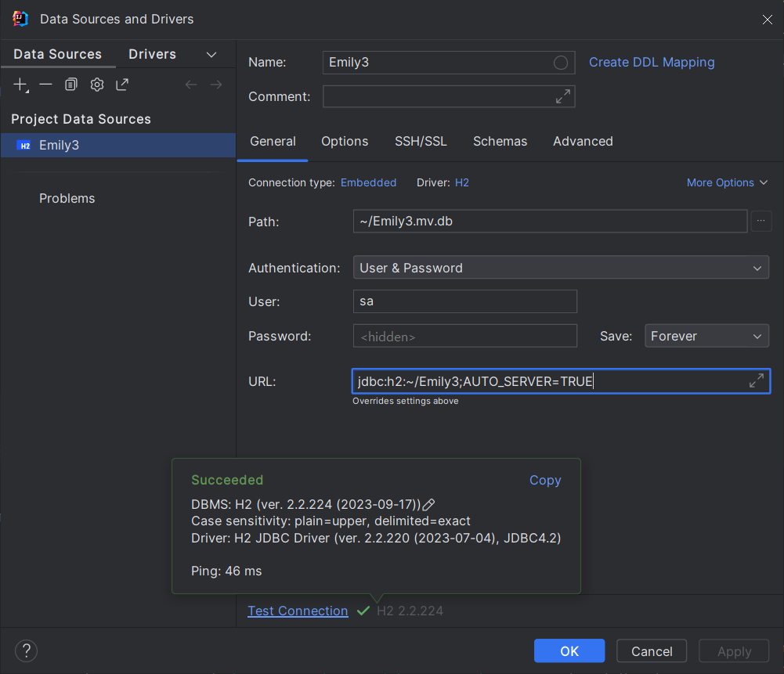This screenshot has width=784, height=674.
Task: Go forward with right arrow icon
Action: point(216,85)
